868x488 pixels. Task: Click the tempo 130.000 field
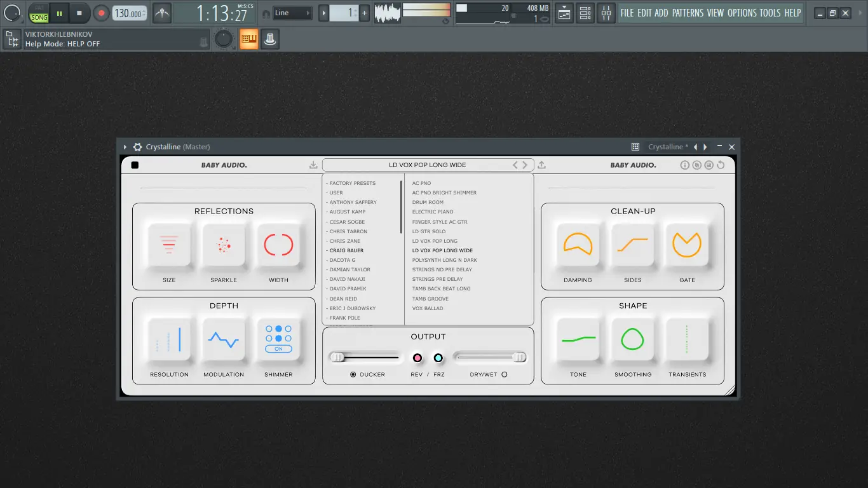click(130, 13)
